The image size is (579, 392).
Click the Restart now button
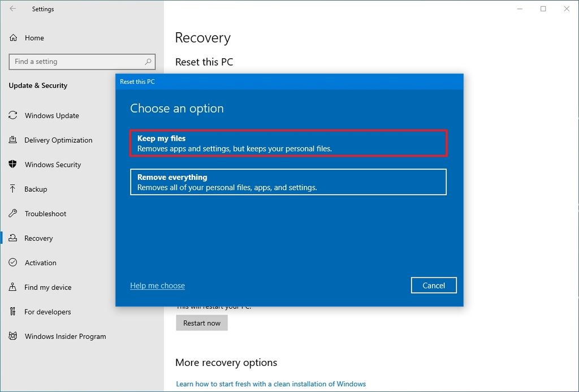tap(202, 323)
